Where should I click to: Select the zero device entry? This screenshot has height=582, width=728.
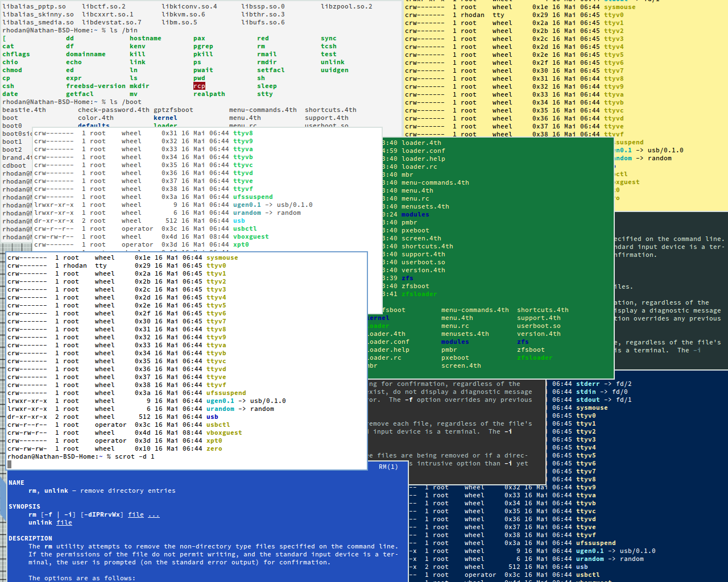[x=214, y=449]
